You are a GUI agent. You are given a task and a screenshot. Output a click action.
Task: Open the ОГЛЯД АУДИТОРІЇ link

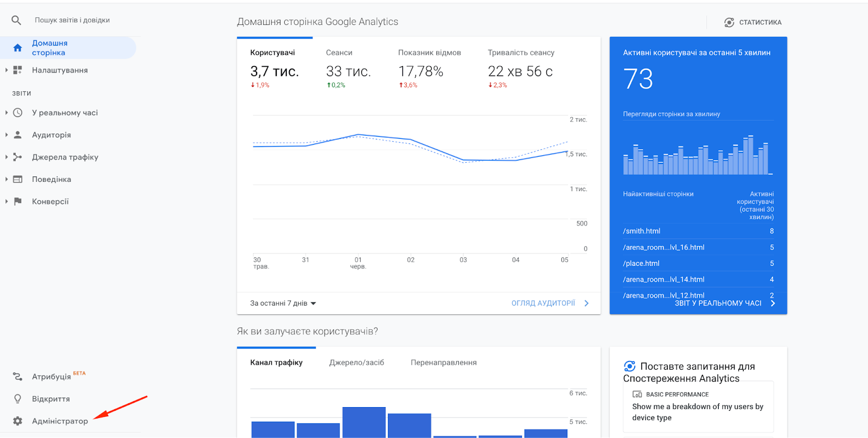[543, 303]
